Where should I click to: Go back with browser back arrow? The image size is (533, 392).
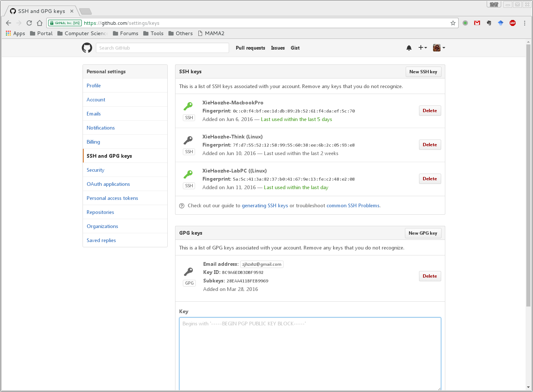tap(9, 23)
